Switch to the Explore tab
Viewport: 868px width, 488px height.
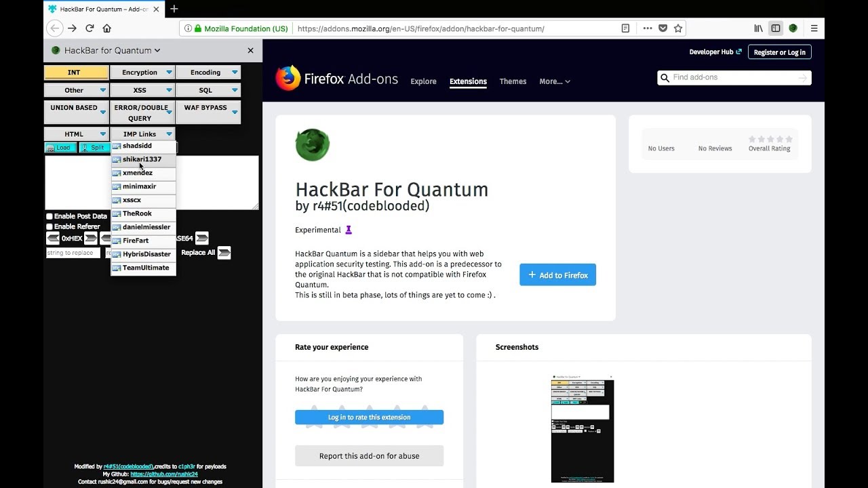click(x=423, y=81)
